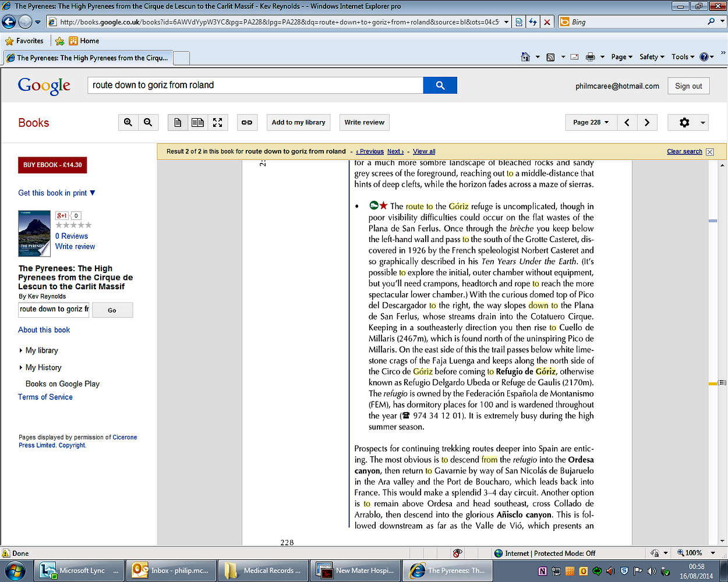Click the Google logo
The height and width of the screenshot is (582, 728).
click(x=44, y=86)
